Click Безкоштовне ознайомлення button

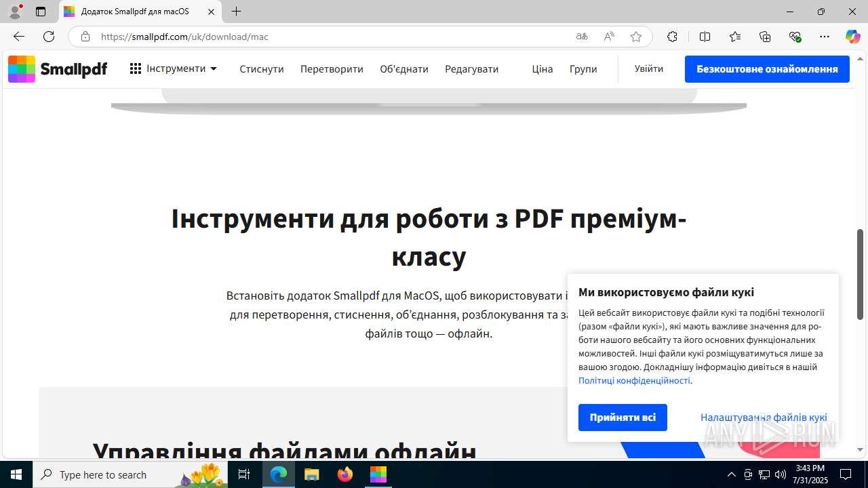tap(767, 69)
